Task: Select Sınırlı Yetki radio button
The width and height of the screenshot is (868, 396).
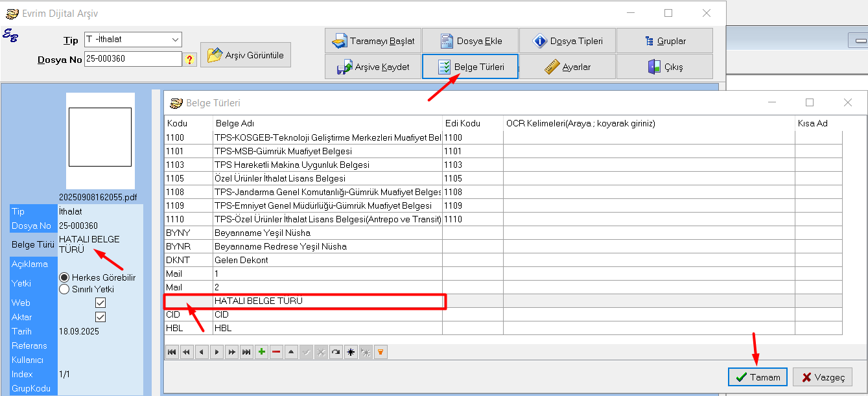Action: click(x=64, y=289)
